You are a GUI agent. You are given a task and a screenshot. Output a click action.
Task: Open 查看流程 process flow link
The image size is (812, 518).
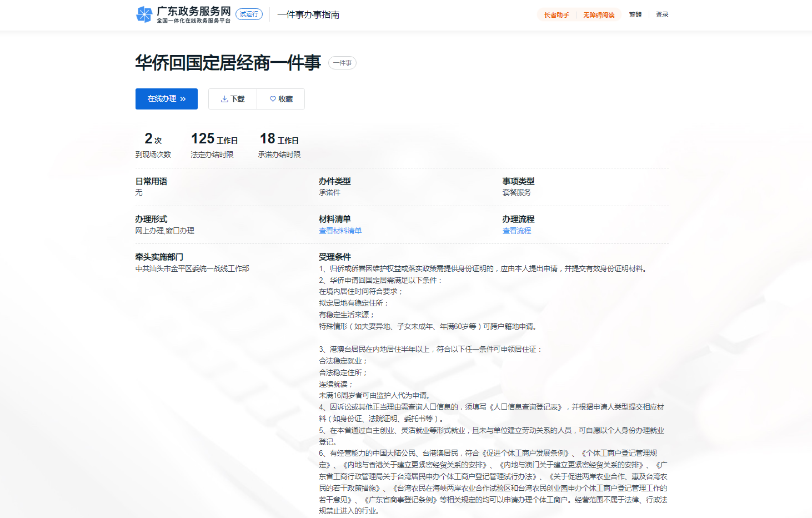pos(517,231)
